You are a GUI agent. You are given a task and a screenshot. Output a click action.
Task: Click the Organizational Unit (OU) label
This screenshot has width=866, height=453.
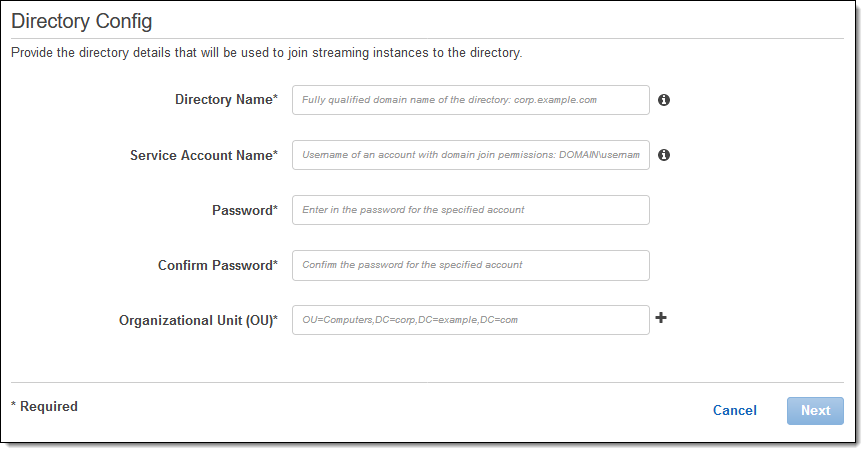[x=198, y=320]
